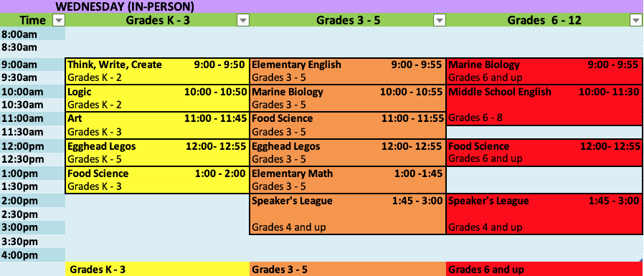This screenshot has height=276, width=644.
Task: Click the red Grades 6 and up legend swatch
Action: tap(544, 269)
